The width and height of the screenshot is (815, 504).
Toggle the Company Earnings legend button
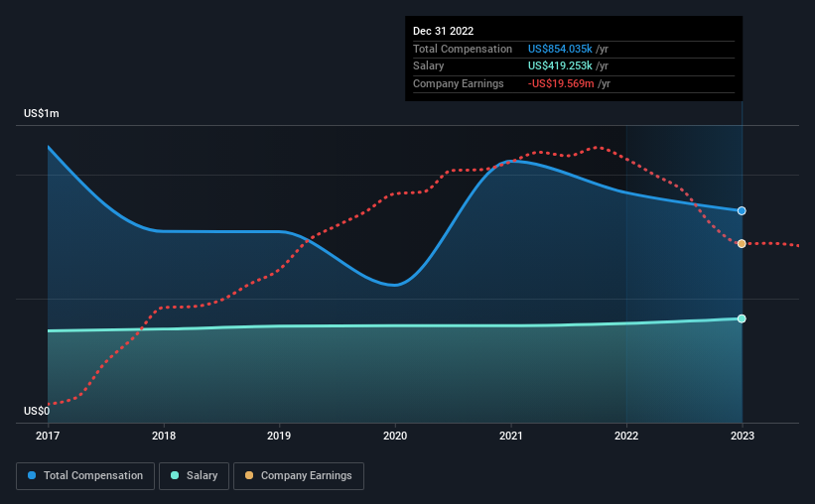(299, 476)
